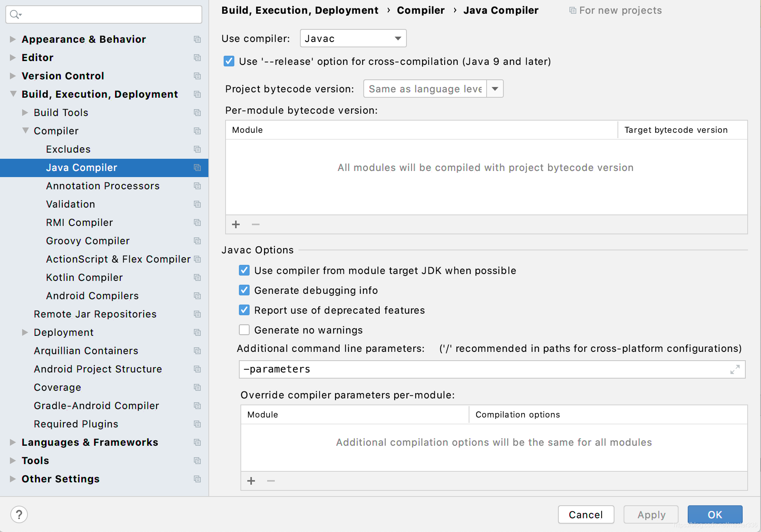Viewport: 761px width, 532px height.
Task: Click project-level icon beside Arquillian Containers
Action: click(x=197, y=351)
